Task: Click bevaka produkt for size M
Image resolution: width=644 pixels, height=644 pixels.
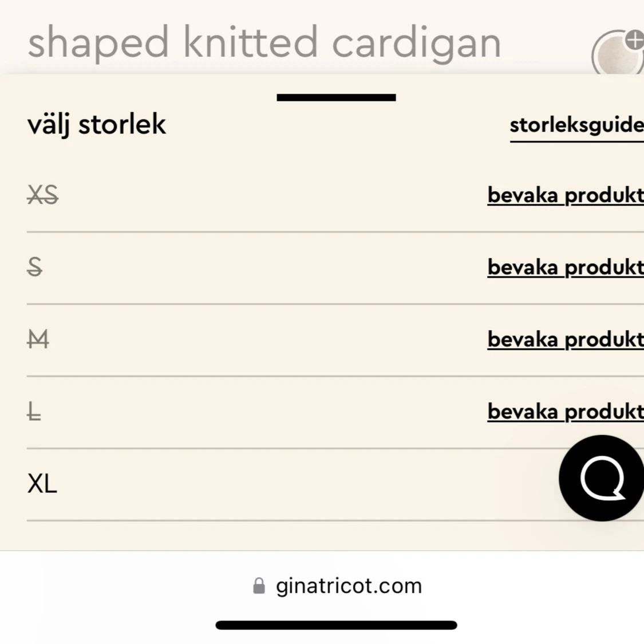Action: (x=565, y=339)
